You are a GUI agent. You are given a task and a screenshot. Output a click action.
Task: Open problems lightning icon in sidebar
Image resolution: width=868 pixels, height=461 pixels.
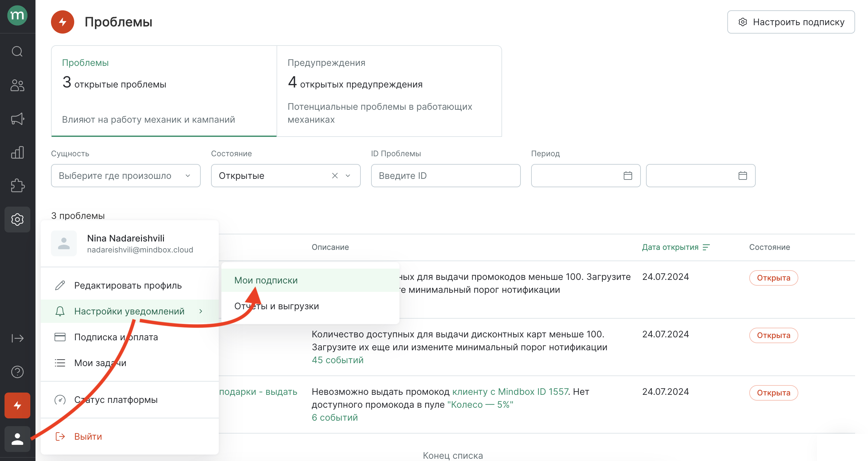pos(17,405)
